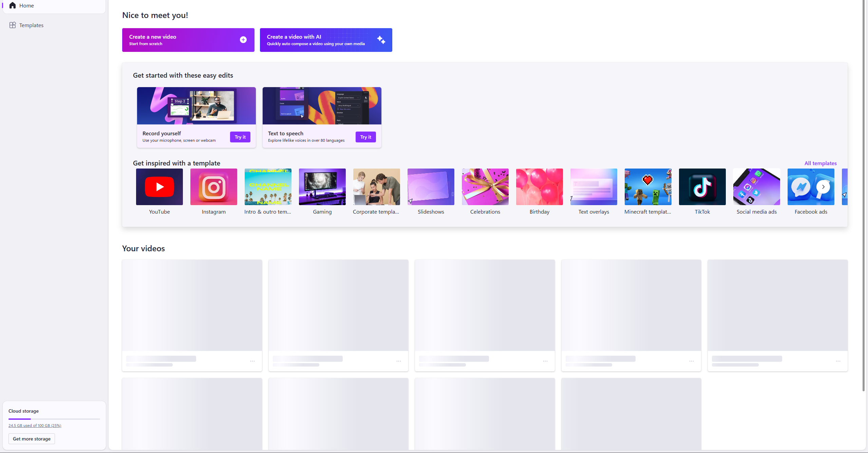
Task: Open options menu on third video card
Action: point(545,361)
